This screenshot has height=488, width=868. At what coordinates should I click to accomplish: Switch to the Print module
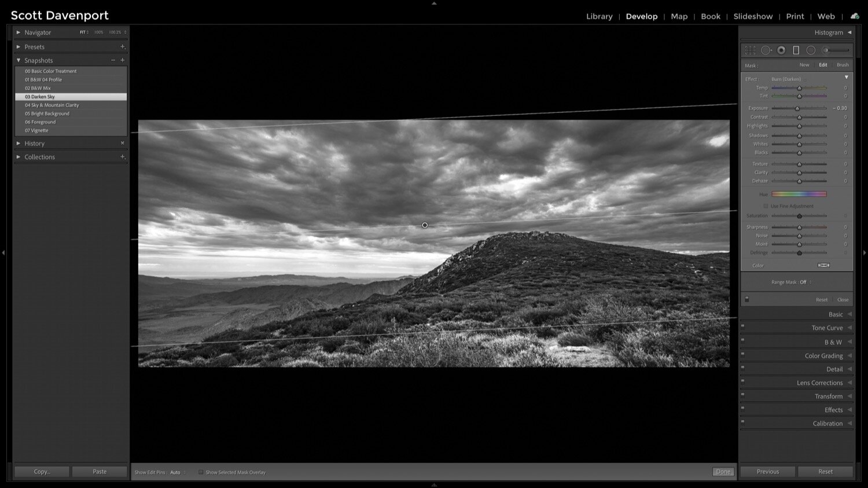[795, 16]
